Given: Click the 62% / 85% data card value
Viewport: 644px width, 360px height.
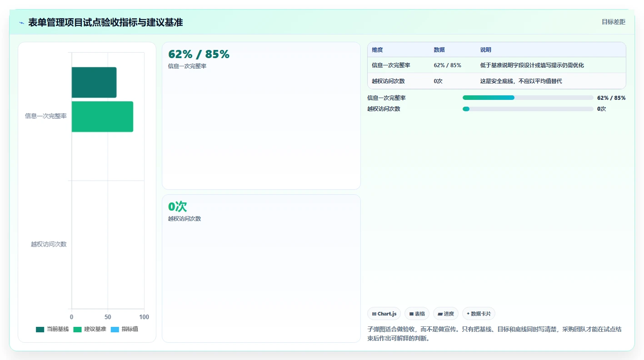Looking at the screenshot, I should (199, 54).
